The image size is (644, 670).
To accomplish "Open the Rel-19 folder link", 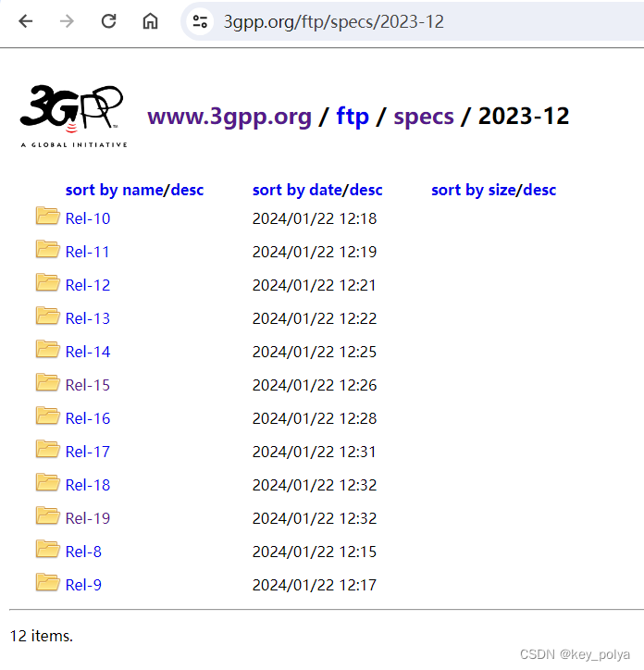I will (88, 519).
